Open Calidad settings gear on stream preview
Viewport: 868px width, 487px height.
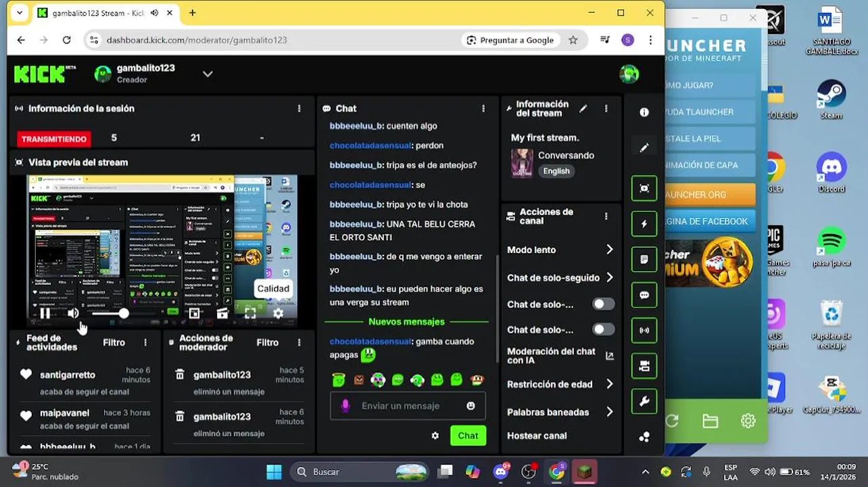(x=278, y=313)
